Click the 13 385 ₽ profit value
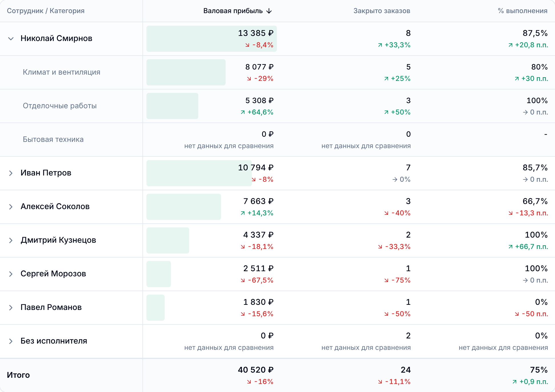Screen dimensions: 555x392 coord(256,33)
